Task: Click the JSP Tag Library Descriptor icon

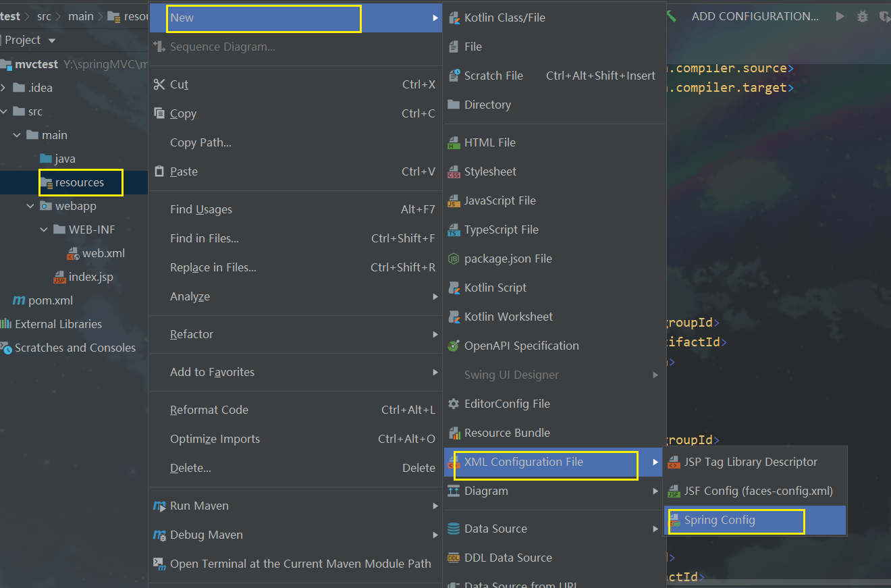Action: (674, 462)
